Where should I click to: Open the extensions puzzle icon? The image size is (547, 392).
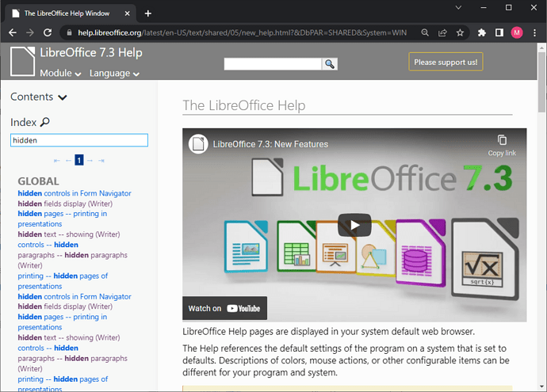(482, 32)
